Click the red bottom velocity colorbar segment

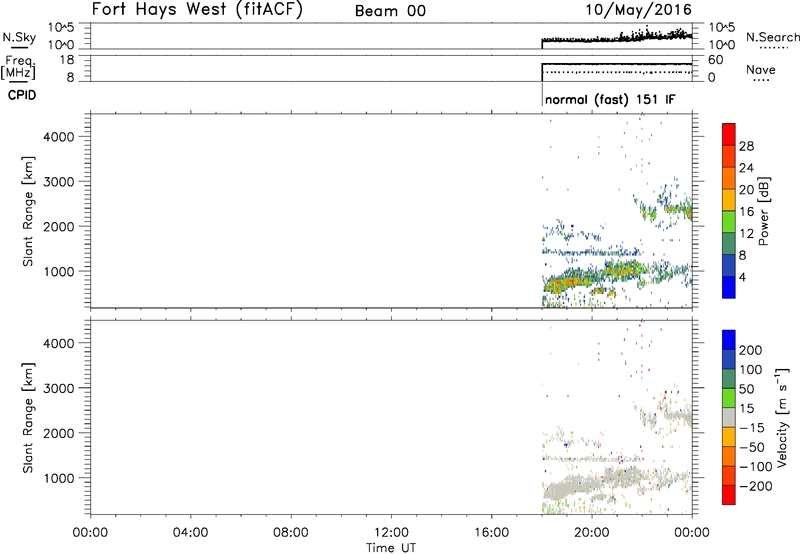pos(729,495)
